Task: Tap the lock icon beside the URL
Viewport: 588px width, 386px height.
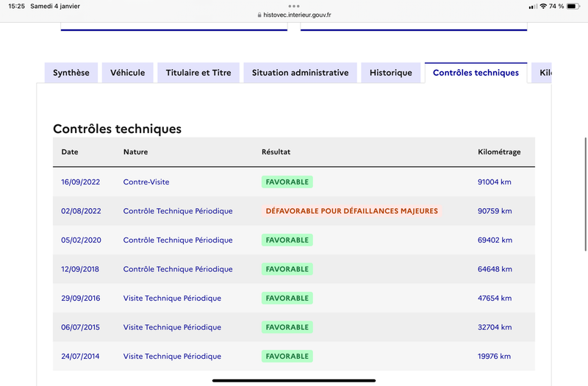Action: point(259,15)
